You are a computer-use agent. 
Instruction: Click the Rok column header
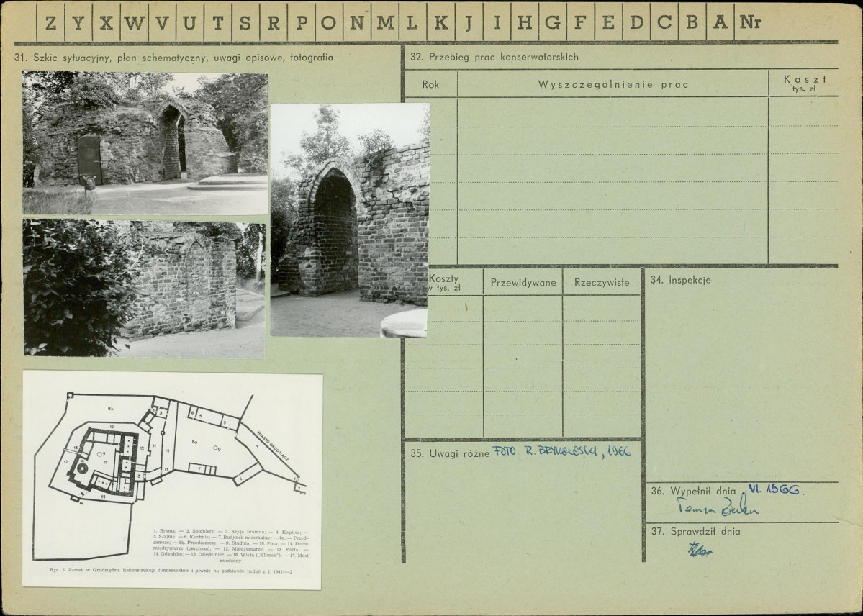pyautogui.click(x=431, y=84)
